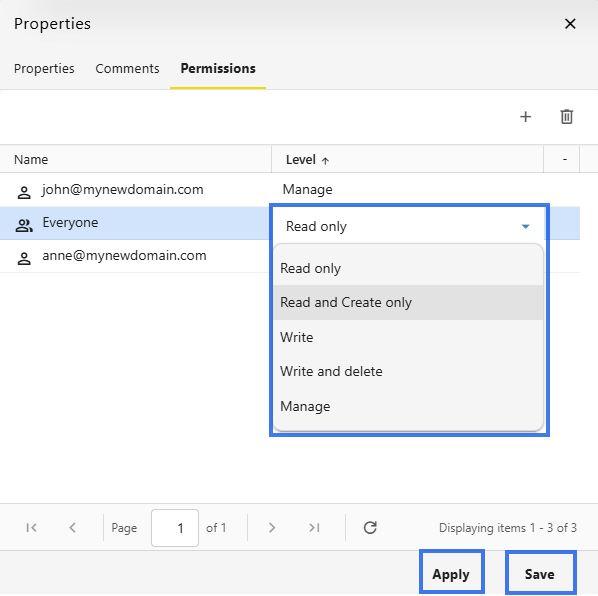The height and width of the screenshot is (596, 598).
Task: Click user icon beside john@mynewdomain.com
Action: [x=24, y=193]
